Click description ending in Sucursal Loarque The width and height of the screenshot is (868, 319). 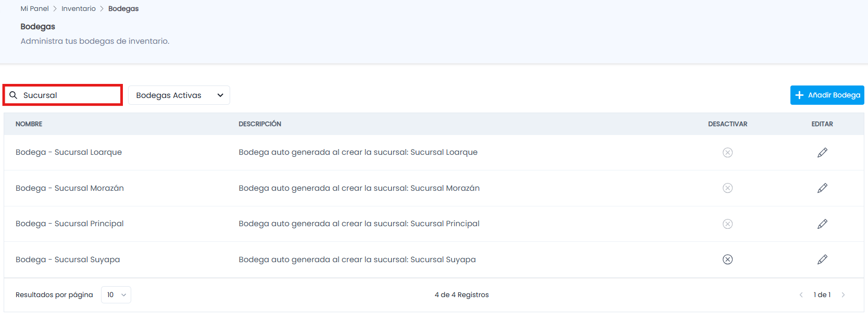click(x=358, y=152)
